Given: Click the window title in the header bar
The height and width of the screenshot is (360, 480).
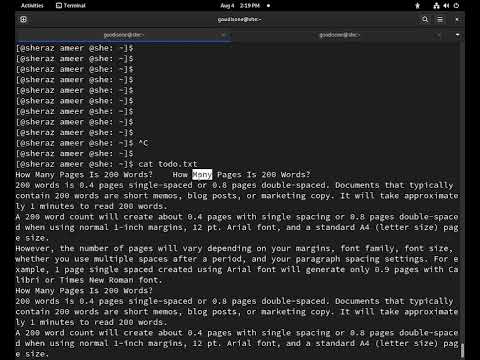Looking at the screenshot, I should [239, 19].
